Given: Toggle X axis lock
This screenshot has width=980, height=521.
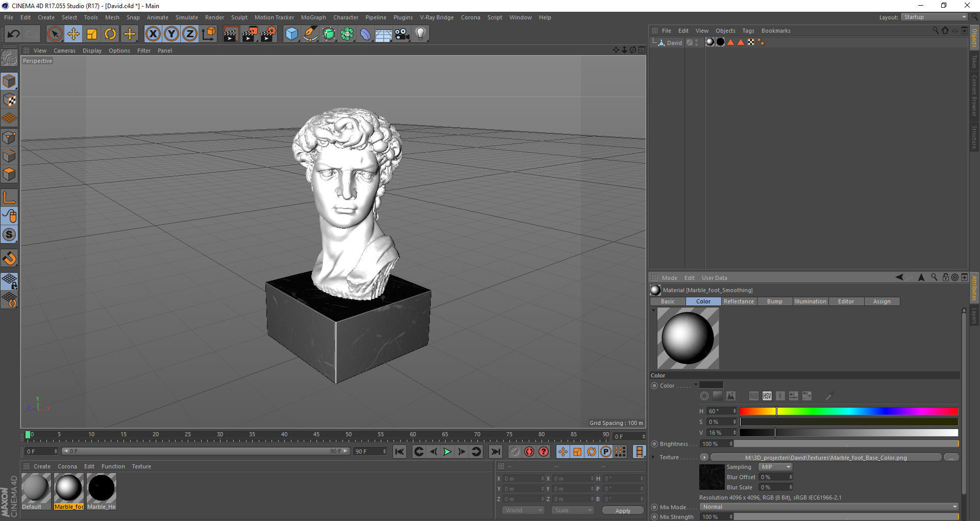Looking at the screenshot, I should point(153,34).
